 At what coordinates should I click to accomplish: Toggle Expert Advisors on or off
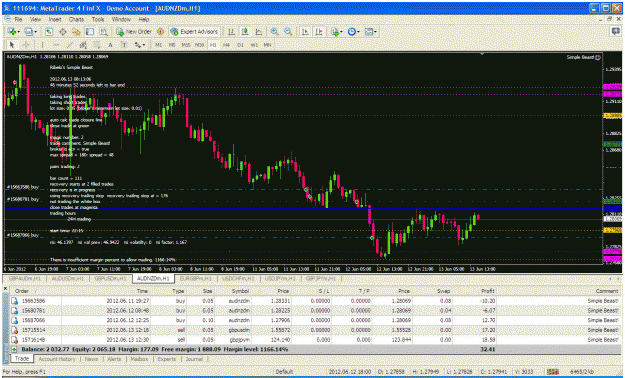click(x=194, y=32)
